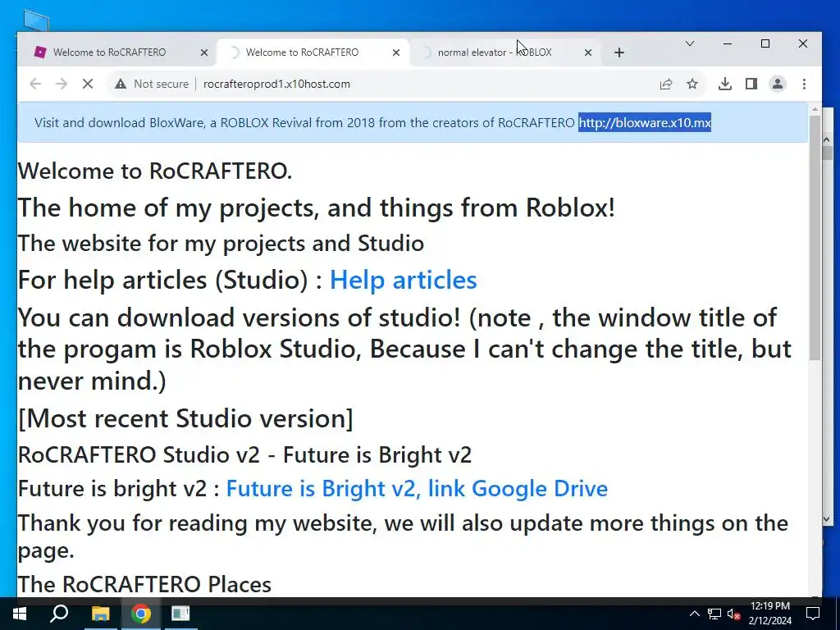Open network status tray icon

(x=714, y=614)
